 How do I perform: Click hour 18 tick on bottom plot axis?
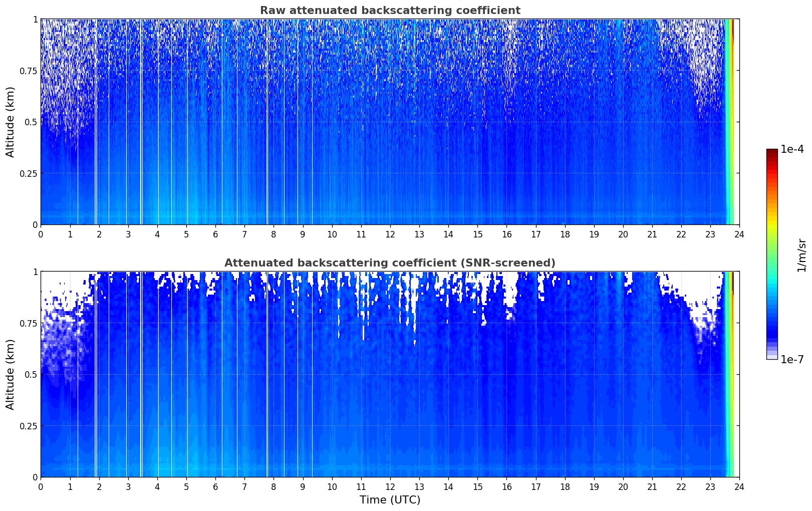click(565, 486)
